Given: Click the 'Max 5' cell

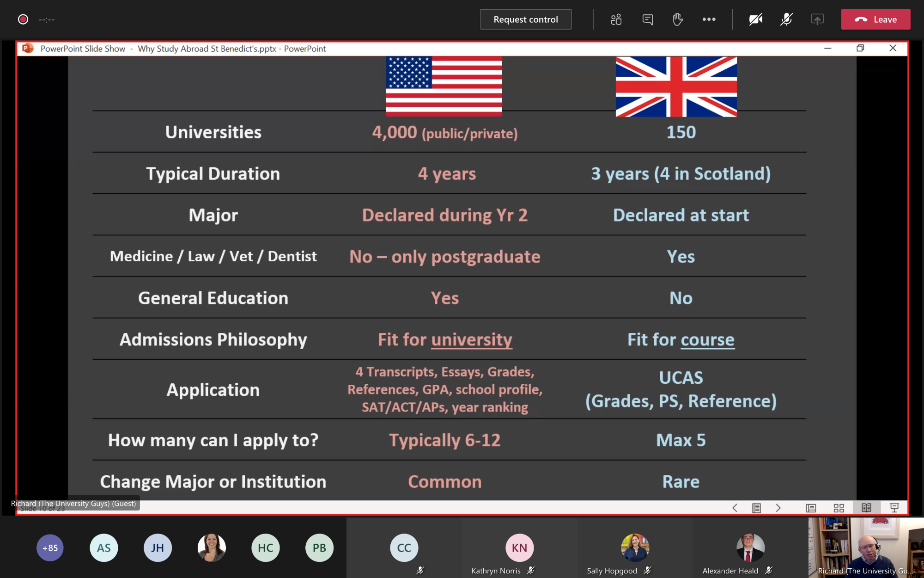Looking at the screenshot, I should tap(681, 440).
